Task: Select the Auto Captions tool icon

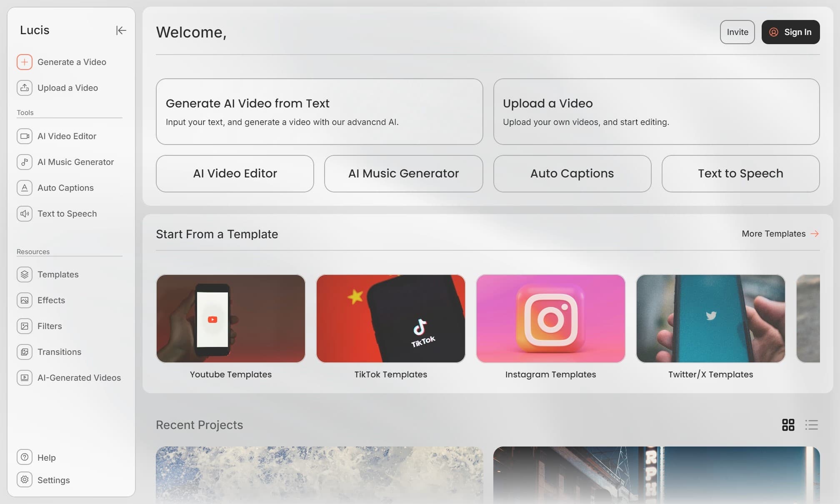Action: point(24,187)
